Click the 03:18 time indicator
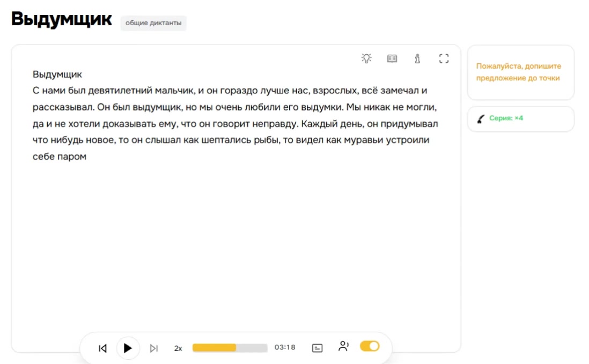589x364 pixels. pos(285,347)
